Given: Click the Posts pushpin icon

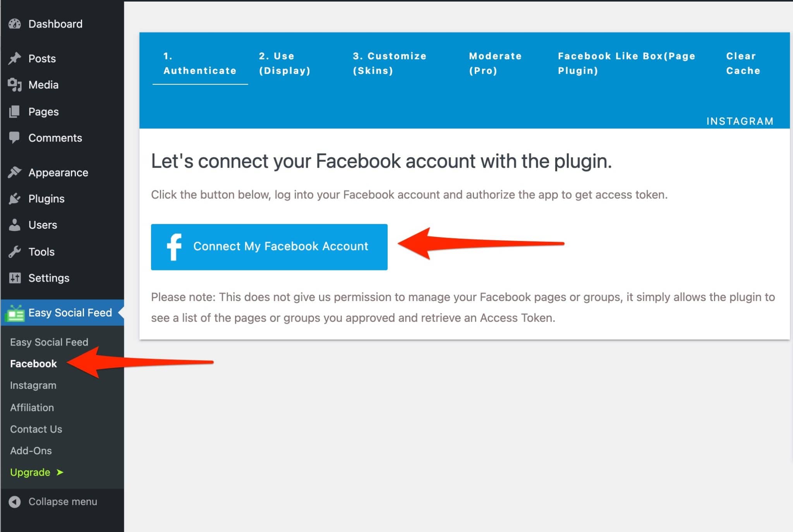Looking at the screenshot, I should [x=15, y=58].
